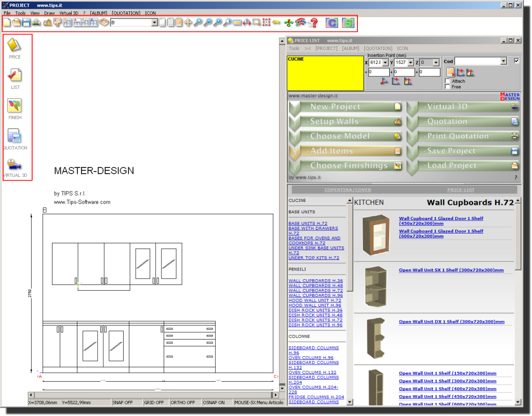Screen dimensions: 532x416
Task: Click the Open folder toolbar icon
Action: [16, 23]
